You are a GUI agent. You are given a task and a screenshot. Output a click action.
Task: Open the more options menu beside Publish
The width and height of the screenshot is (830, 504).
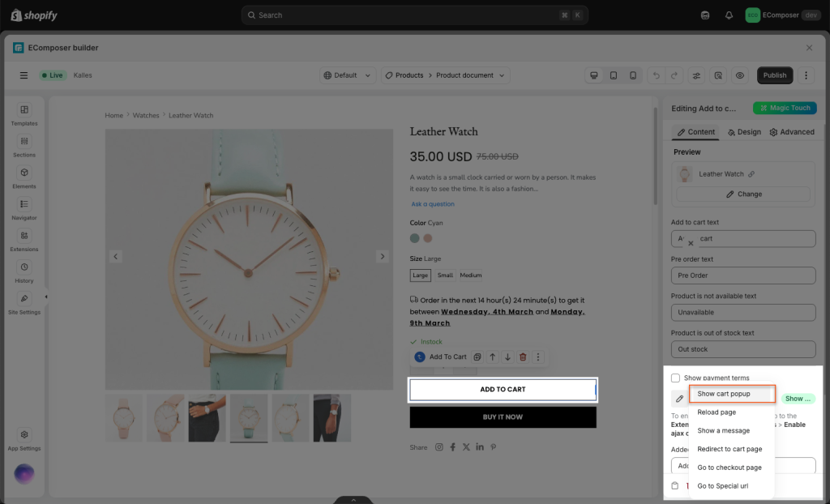pos(806,75)
